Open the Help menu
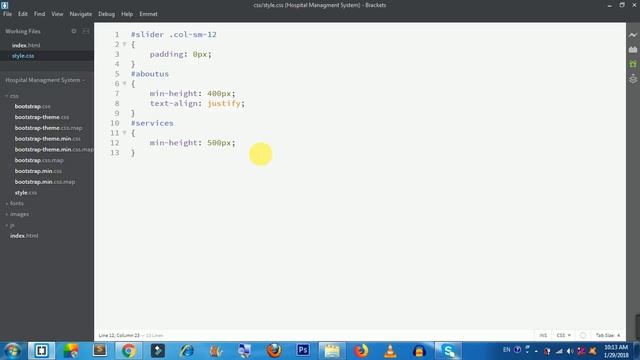640x360 pixels. 127,14
